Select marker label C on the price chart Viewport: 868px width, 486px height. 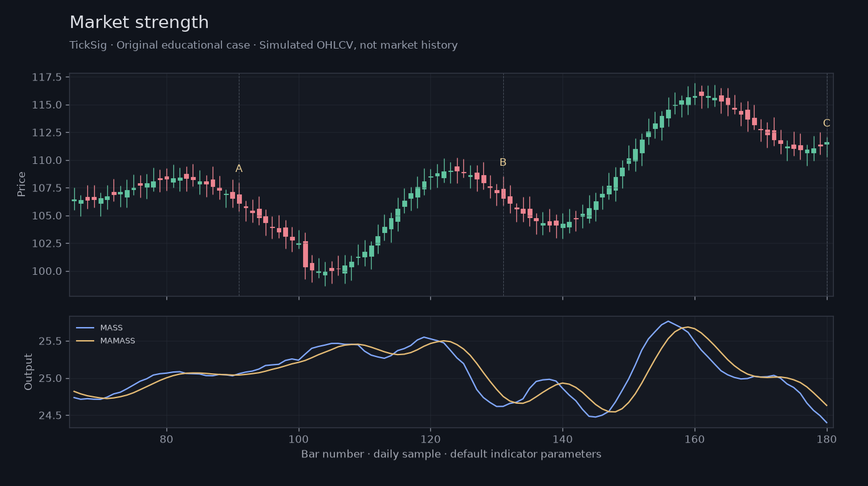coord(826,123)
